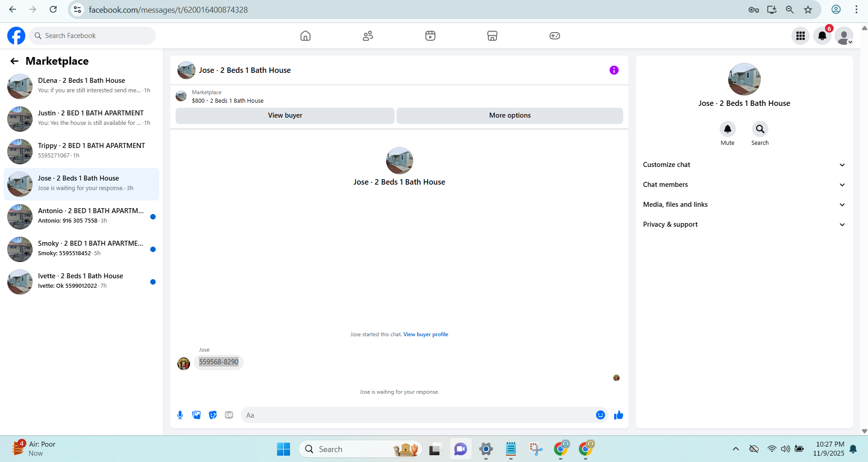Attach a photo or file icon
Screen dimensions: 868x462
pyautogui.click(x=196, y=415)
